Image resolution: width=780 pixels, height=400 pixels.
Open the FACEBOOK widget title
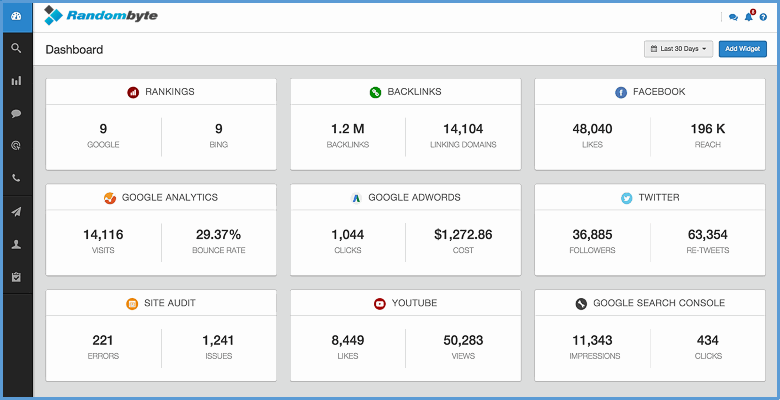659,92
